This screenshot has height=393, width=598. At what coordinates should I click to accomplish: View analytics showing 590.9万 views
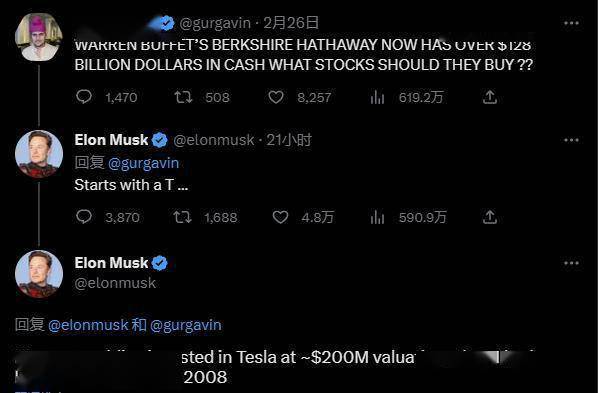tap(377, 217)
